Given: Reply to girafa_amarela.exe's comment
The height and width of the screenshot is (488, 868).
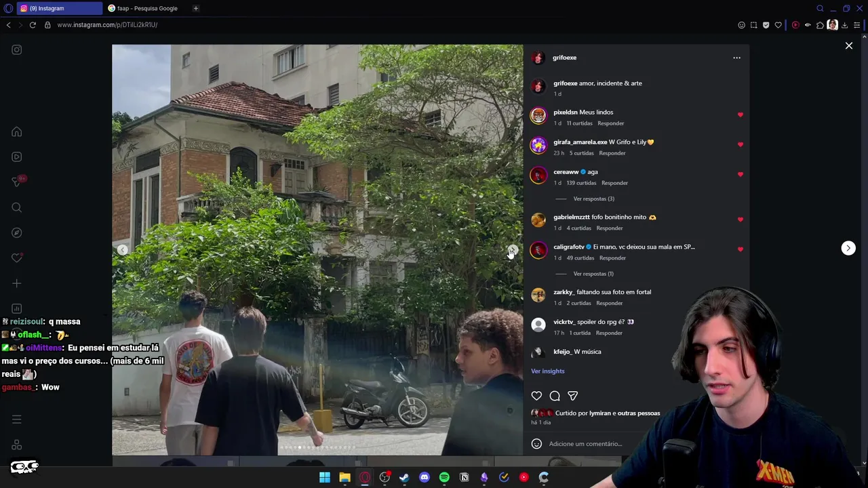Looking at the screenshot, I should [612, 153].
